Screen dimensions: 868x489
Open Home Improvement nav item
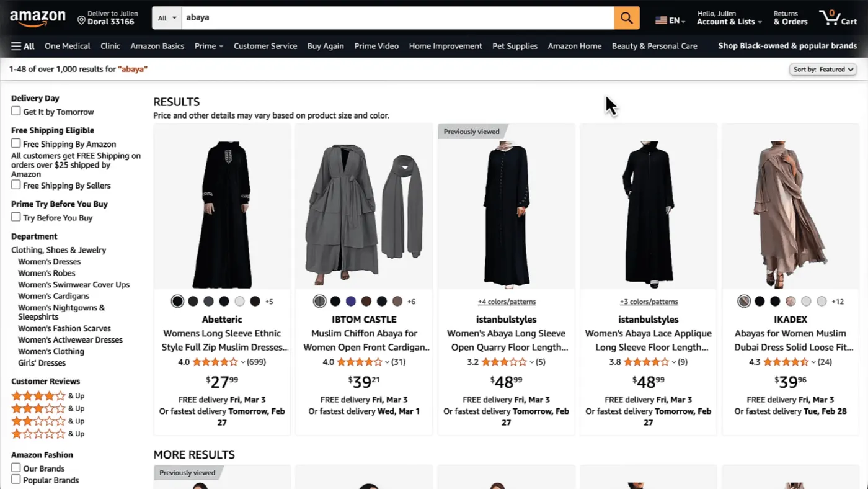pos(445,46)
